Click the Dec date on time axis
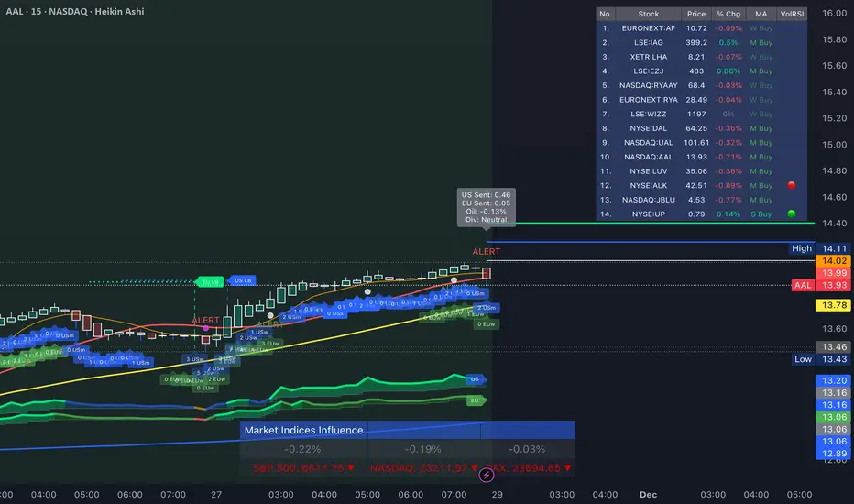The image size is (854, 504). click(x=648, y=495)
